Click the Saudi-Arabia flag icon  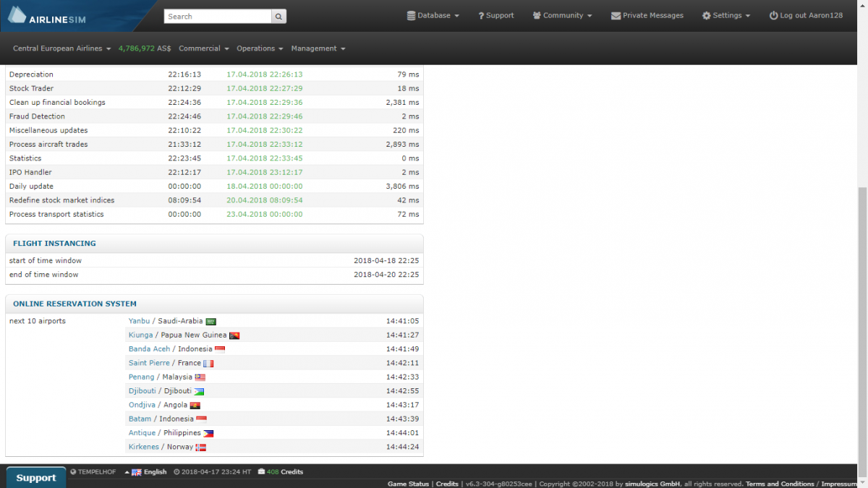click(x=211, y=322)
